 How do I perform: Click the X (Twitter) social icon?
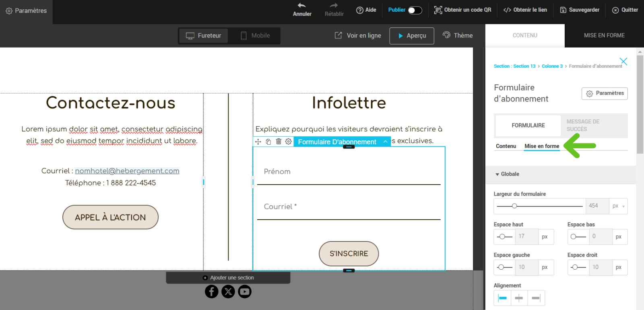[228, 291]
